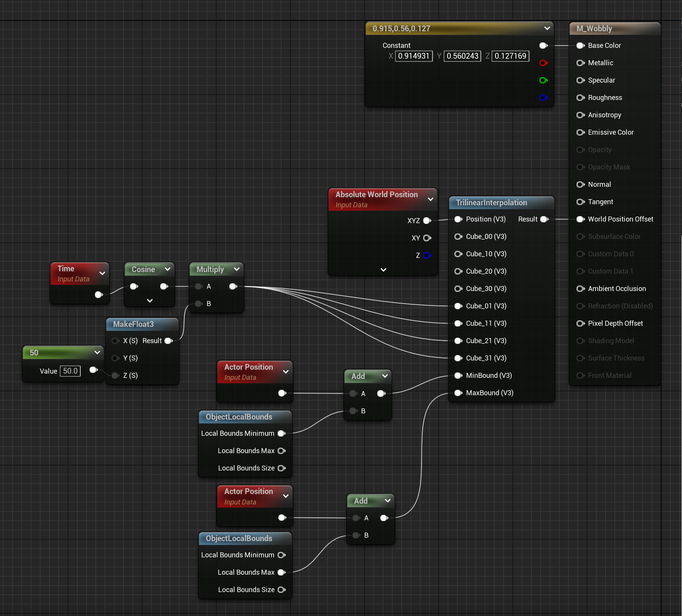This screenshot has height=616, width=682.
Task: Click the Metallic input pin
Action: click(x=580, y=63)
